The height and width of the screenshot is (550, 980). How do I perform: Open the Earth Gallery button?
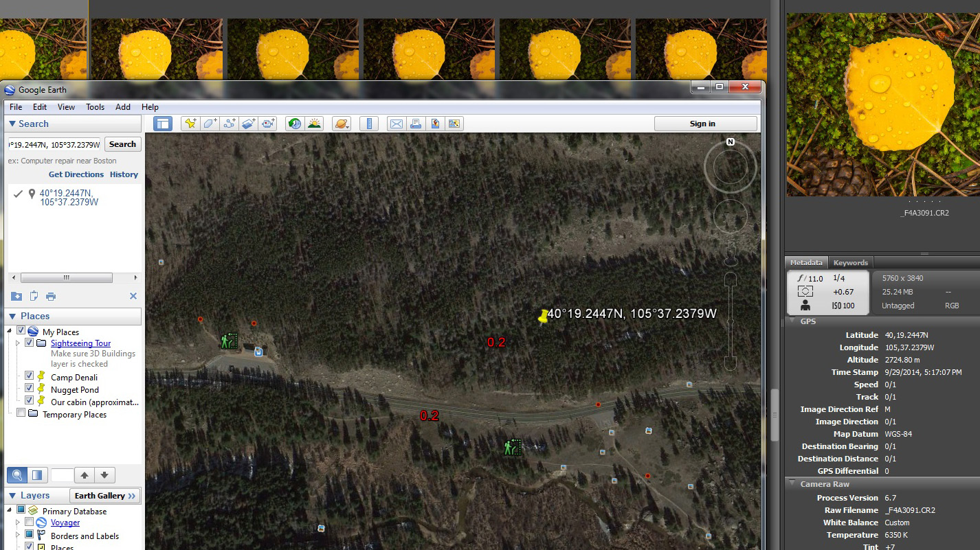[106, 496]
